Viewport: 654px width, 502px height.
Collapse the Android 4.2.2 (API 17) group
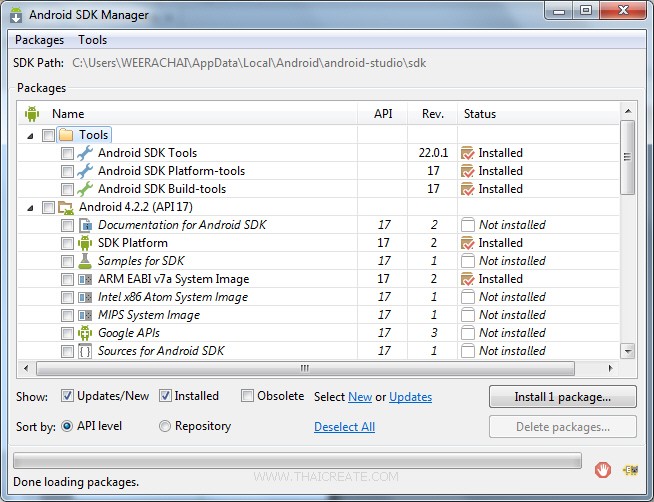(30, 208)
